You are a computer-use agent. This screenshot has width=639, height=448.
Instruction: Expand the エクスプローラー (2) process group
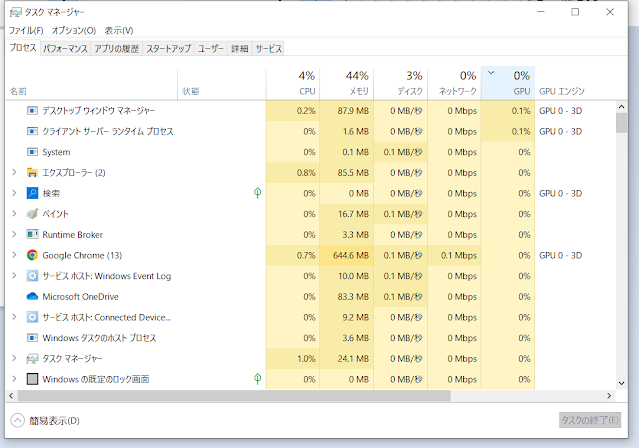click(x=14, y=172)
